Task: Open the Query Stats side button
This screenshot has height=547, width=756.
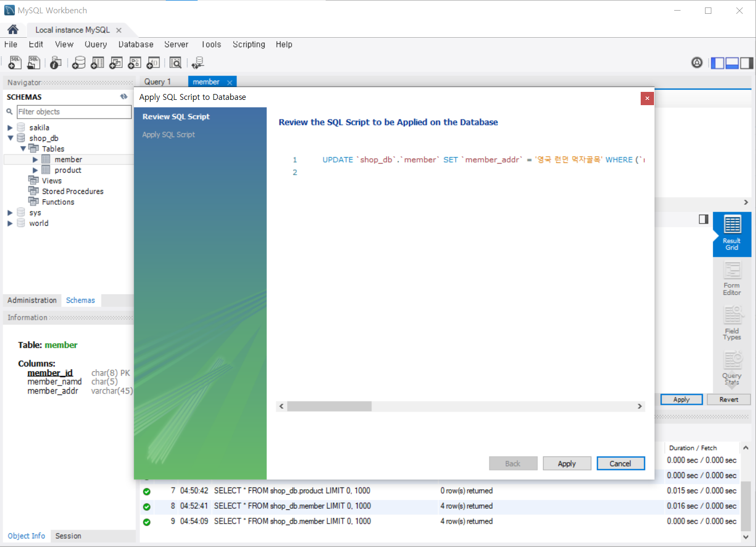Action: (732, 367)
